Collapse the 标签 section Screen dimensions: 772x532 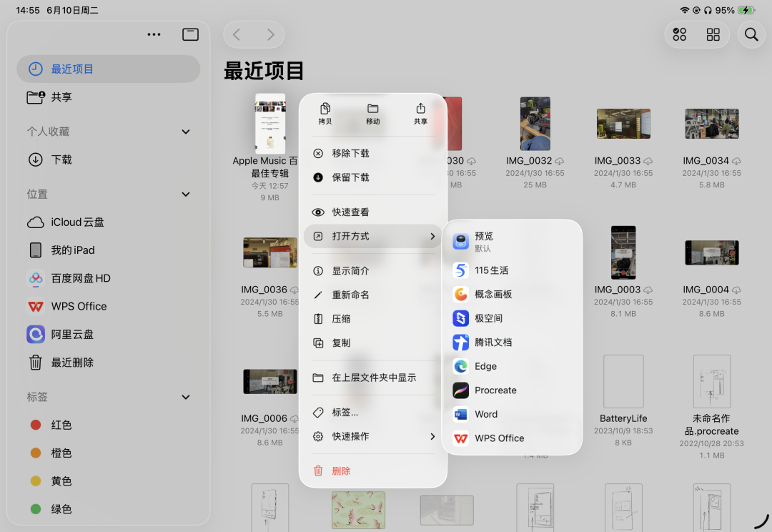186,397
